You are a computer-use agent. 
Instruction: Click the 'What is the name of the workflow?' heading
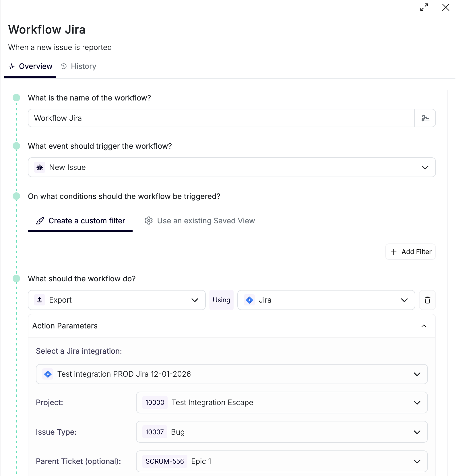90,98
